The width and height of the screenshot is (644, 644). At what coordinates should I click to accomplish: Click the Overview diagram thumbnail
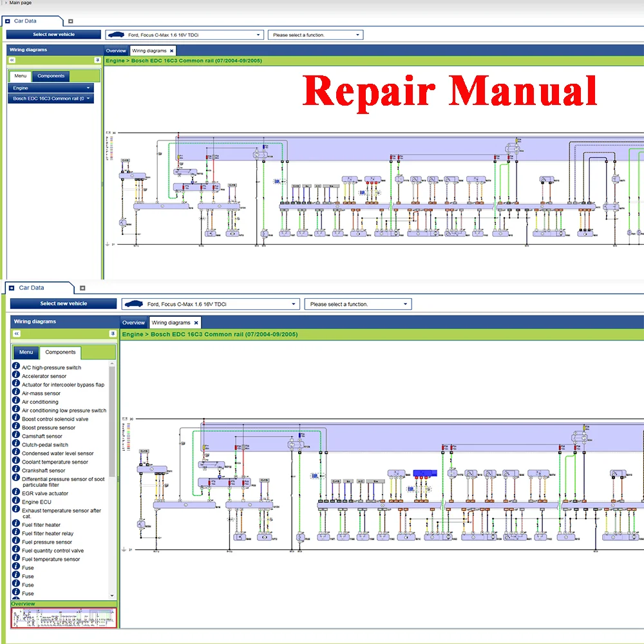[x=63, y=618]
